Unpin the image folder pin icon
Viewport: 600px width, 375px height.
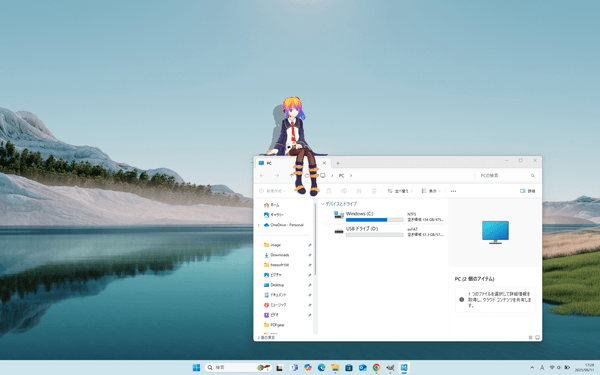click(x=310, y=245)
